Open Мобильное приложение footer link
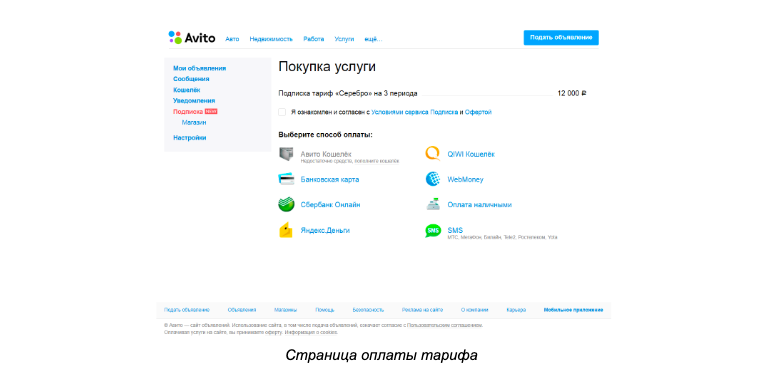 click(x=573, y=310)
